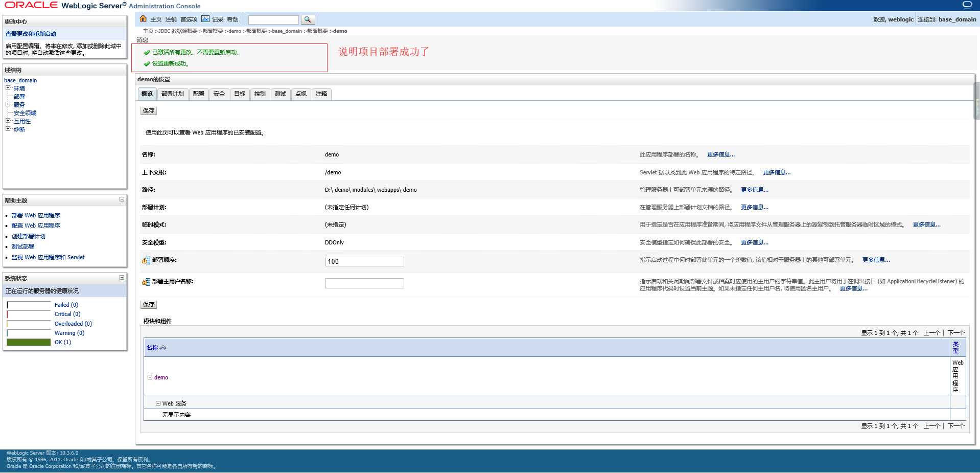Click the vertical scrollbar on the right
Viewport: 980px width, 473px height.
(977, 100)
